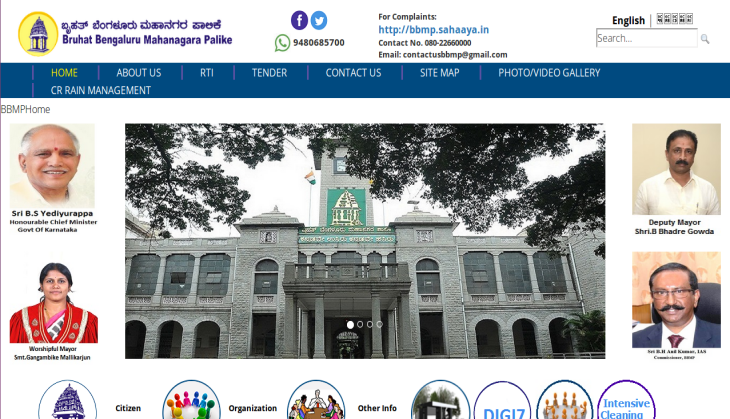The width and height of the screenshot is (730, 419).
Task: Click the Commissioner B.H Anil Kumar photo
Action: pos(676,300)
